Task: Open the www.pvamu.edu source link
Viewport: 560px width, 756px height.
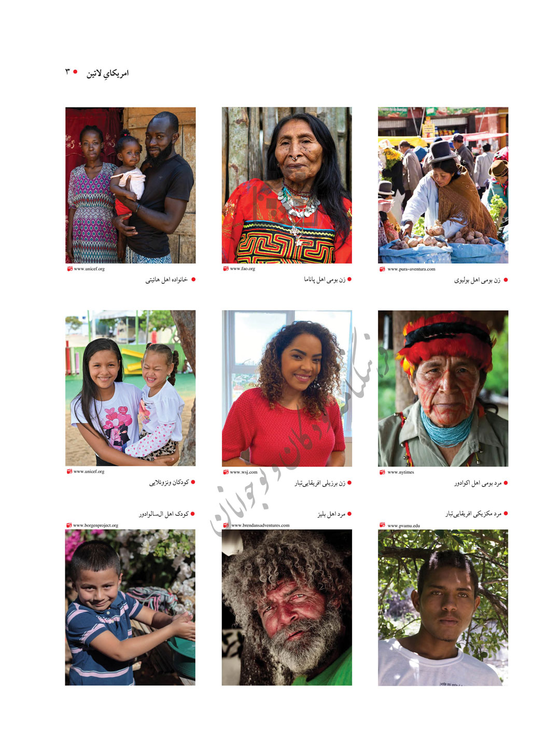Action: [x=403, y=526]
